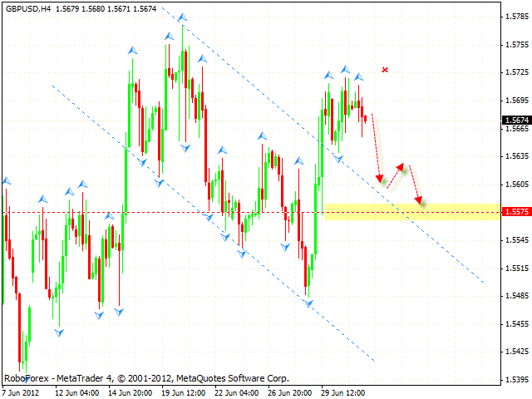Viewport: 532px width, 399px height.
Task: Click the 1.5785 price axis label
Action: click(x=515, y=16)
